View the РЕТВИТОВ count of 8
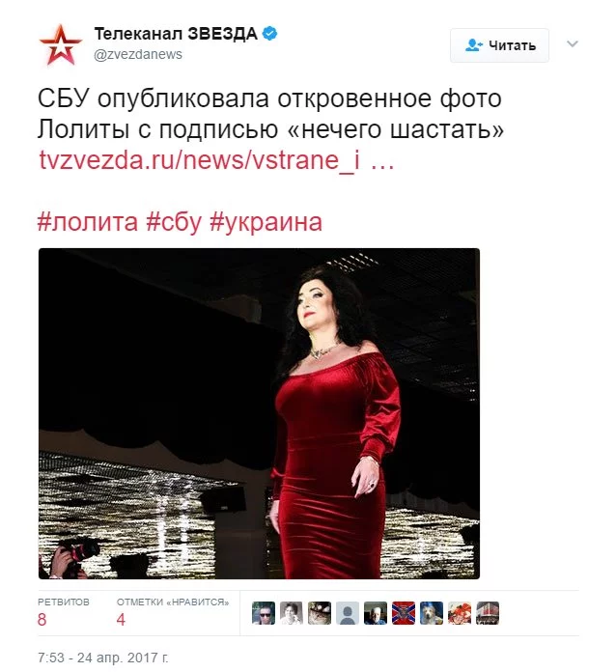Image resolution: width=616 pixels, height=672 pixels. (42, 619)
